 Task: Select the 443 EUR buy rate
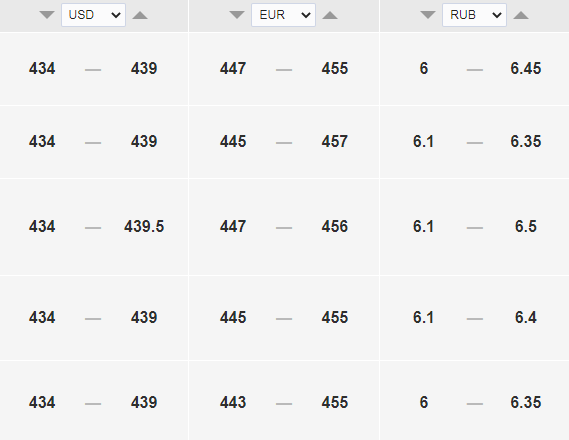[x=233, y=403]
